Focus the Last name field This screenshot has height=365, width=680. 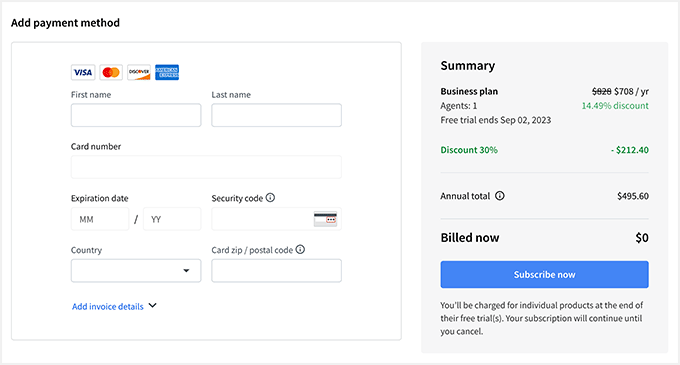[x=277, y=115]
